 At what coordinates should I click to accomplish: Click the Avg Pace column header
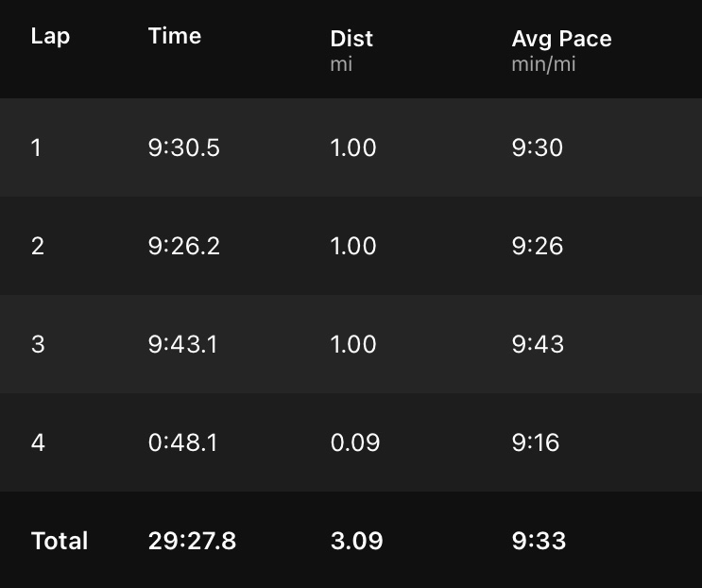coord(561,39)
